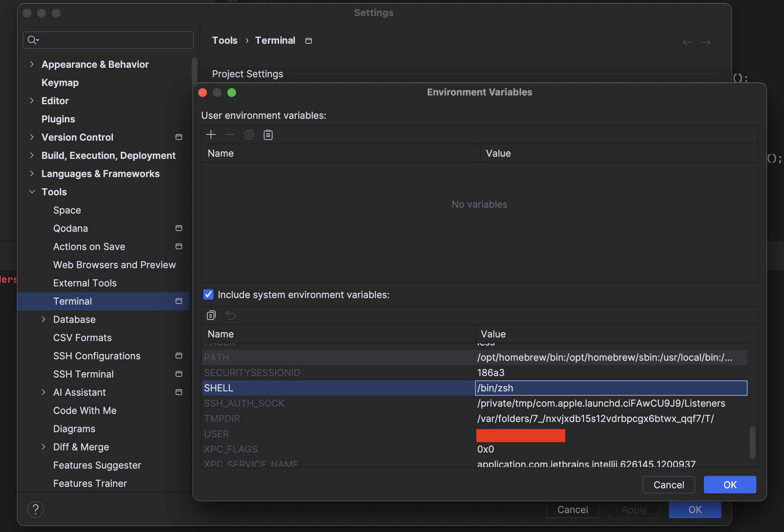The width and height of the screenshot is (784, 532).
Task: Click project-level icon beside Terminal breadcrumb
Action: [x=309, y=41]
